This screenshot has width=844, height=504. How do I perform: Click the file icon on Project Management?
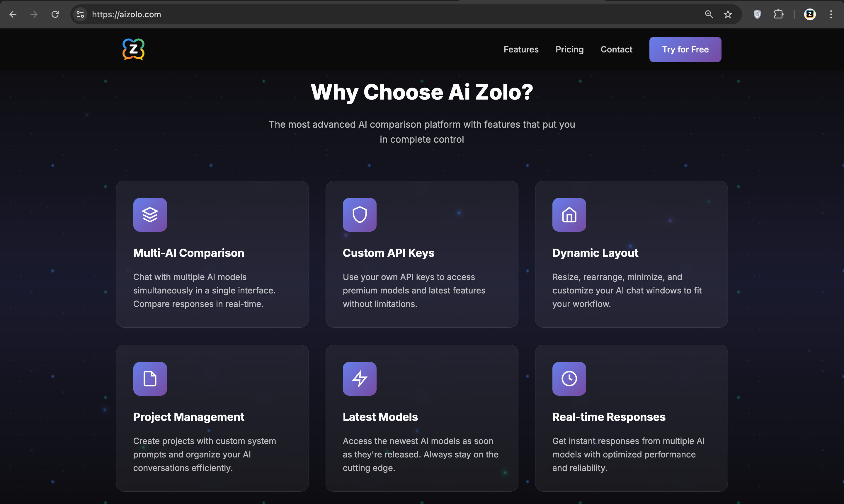coord(150,379)
